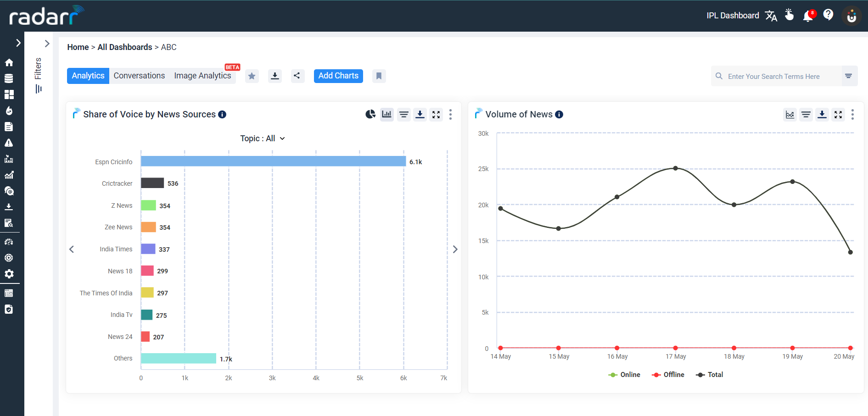
Task: Bookmark the ABC dashboard
Action: (x=379, y=76)
